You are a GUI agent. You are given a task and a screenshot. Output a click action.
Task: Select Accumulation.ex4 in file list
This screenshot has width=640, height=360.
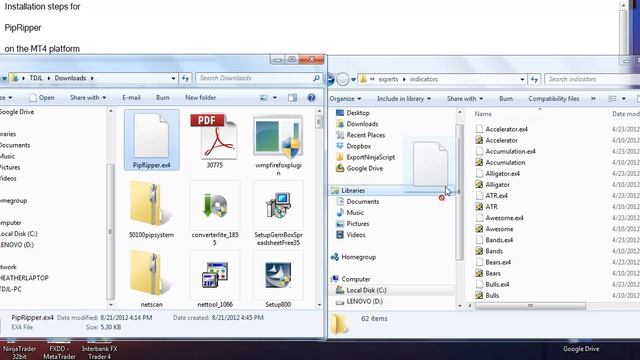click(x=506, y=151)
